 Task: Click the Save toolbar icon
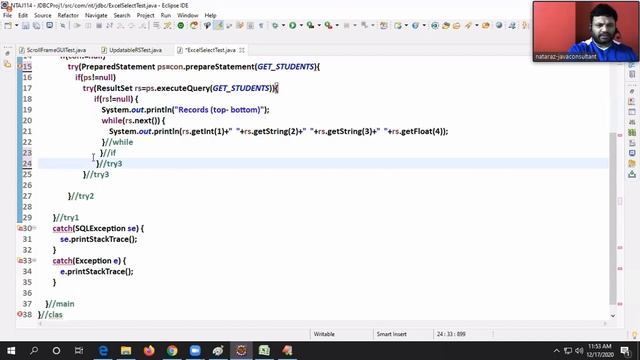pyautogui.click(x=26, y=25)
